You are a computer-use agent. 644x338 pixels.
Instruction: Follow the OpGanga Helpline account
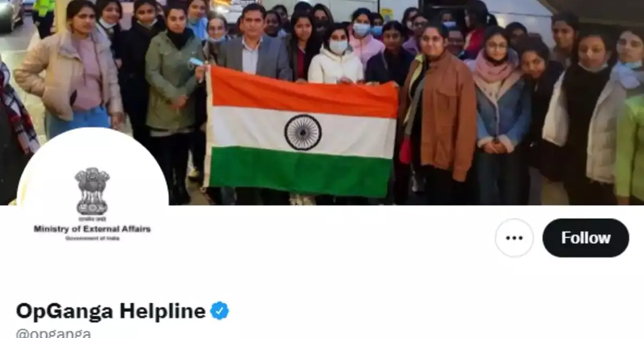coord(586,238)
